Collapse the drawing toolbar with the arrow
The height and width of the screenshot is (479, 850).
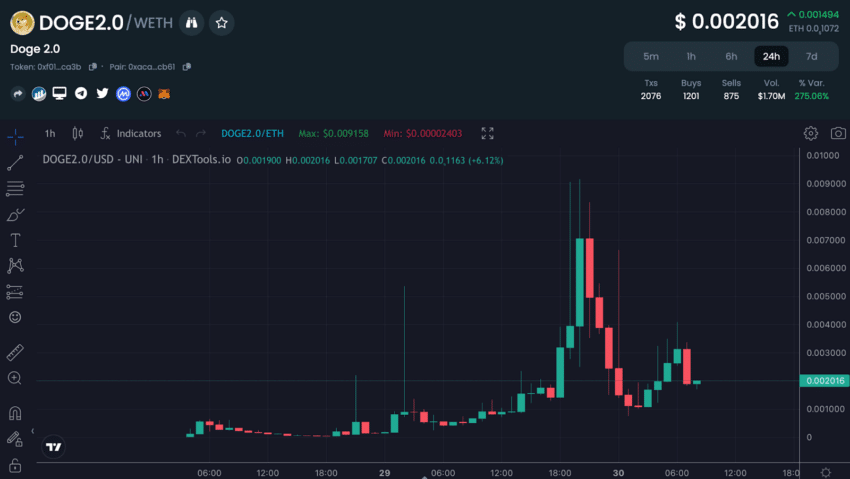tap(33, 431)
